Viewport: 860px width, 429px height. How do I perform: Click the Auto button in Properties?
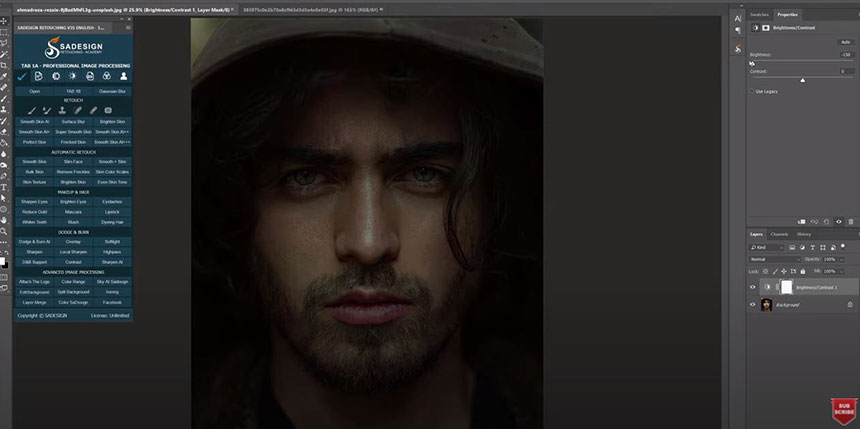[x=845, y=43]
